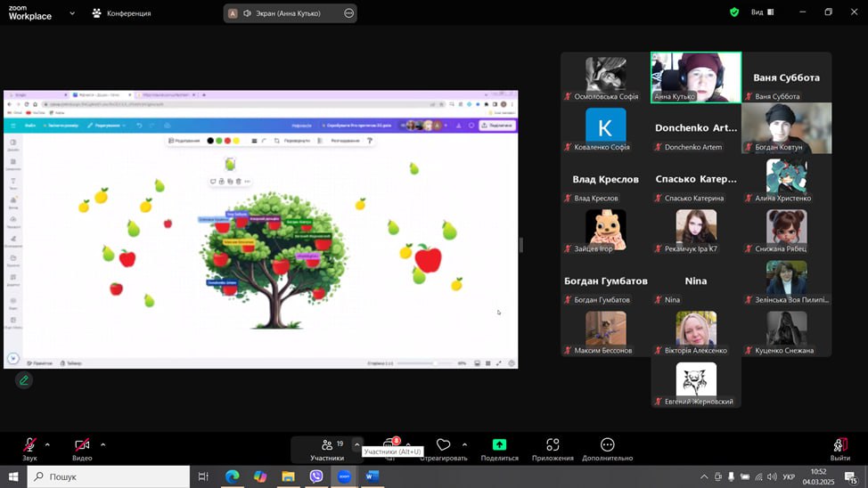
Task: Click the green Поделиться share screen icon
Action: (x=499, y=444)
